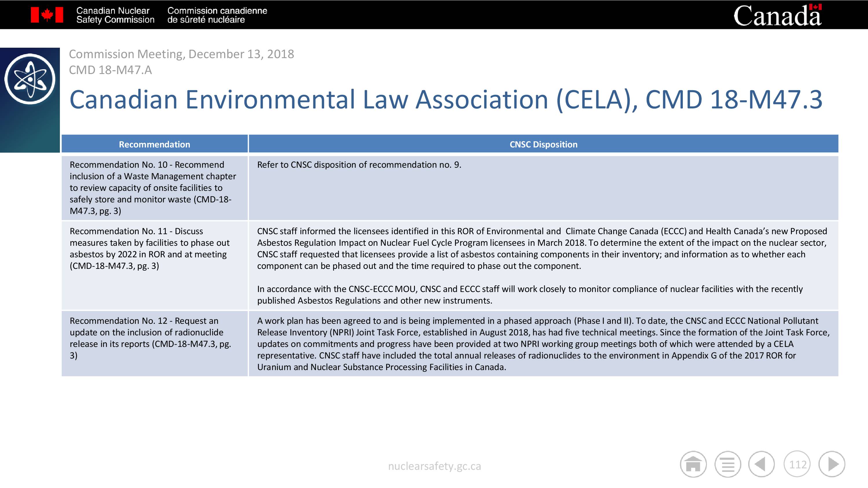The image size is (868, 488).
Task: Click 'Commission canadienne de sûreté nucléaire' text
Action: coord(217,15)
